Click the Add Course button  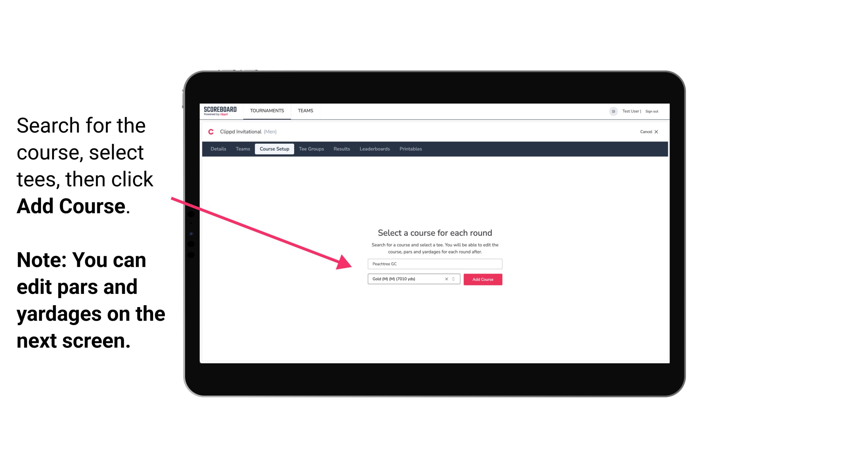point(482,279)
